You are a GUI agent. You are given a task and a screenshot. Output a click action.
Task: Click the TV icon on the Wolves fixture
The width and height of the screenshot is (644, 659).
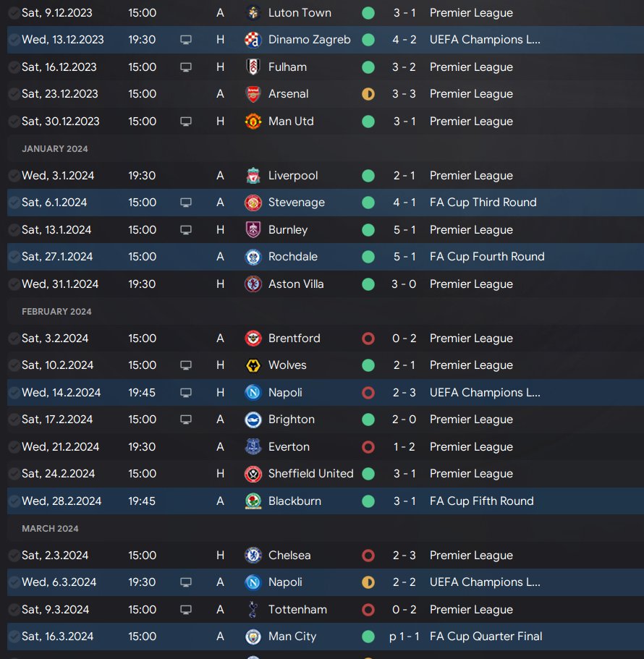click(186, 365)
